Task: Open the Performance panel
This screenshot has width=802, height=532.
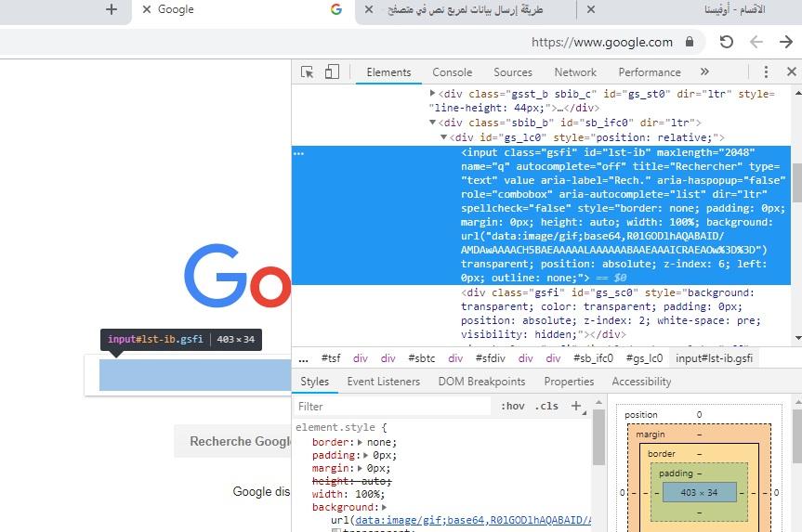Action: coord(650,72)
